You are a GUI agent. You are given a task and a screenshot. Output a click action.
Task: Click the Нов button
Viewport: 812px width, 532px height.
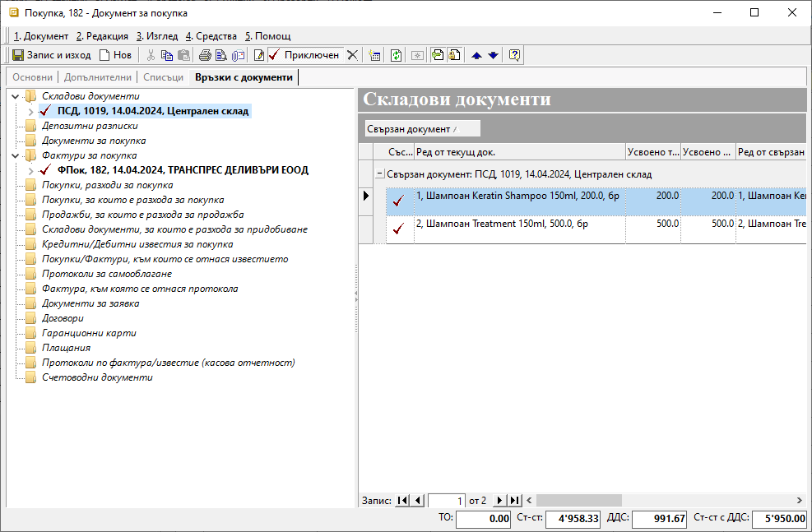(115, 55)
